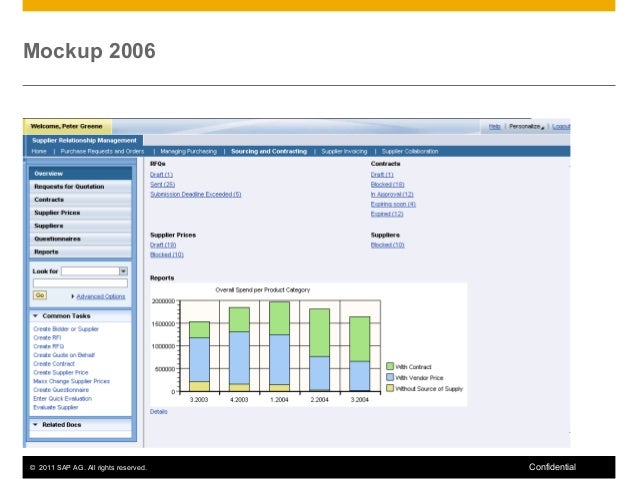Click Create RFI task
Image resolution: width=638 pixels, height=479 pixels.
pyautogui.click(x=47, y=338)
